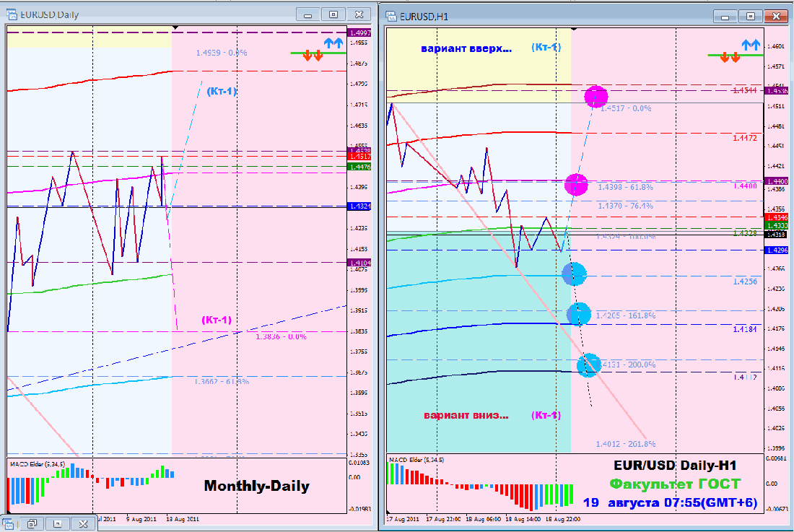Image resolution: width=794 pixels, height=532 pixels.
Task: Click the green 1.4333 price label on H1
Action: (x=776, y=226)
